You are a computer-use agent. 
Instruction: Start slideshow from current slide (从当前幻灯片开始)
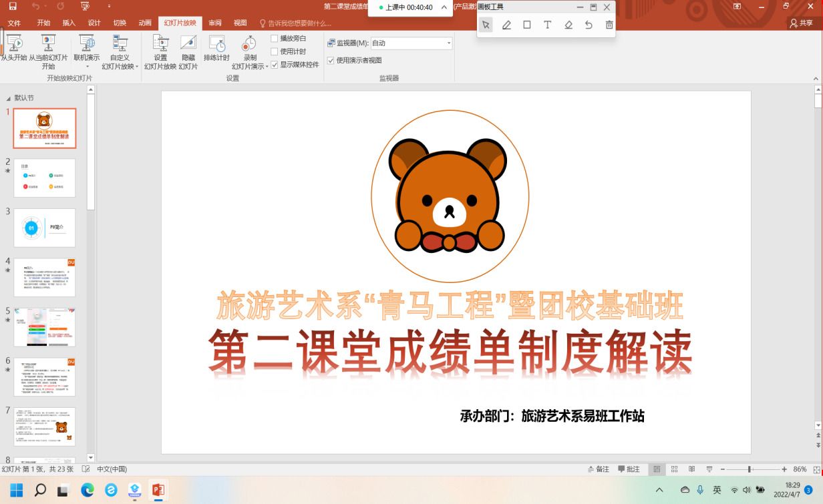[x=48, y=52]
